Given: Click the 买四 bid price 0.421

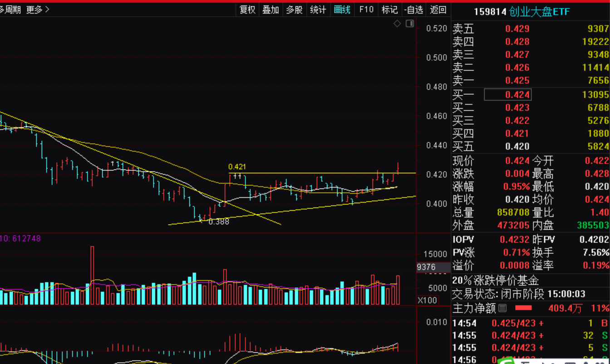Looking at the screenshot, I should [517, 133].
